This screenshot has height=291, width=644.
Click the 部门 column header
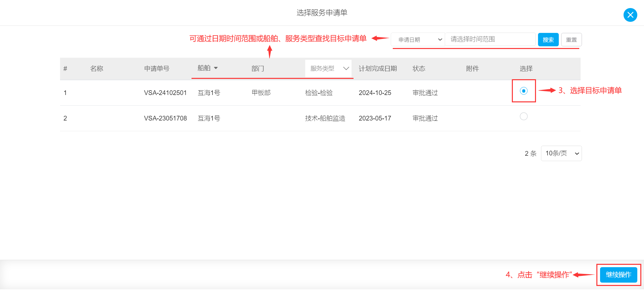coord(258,68)
